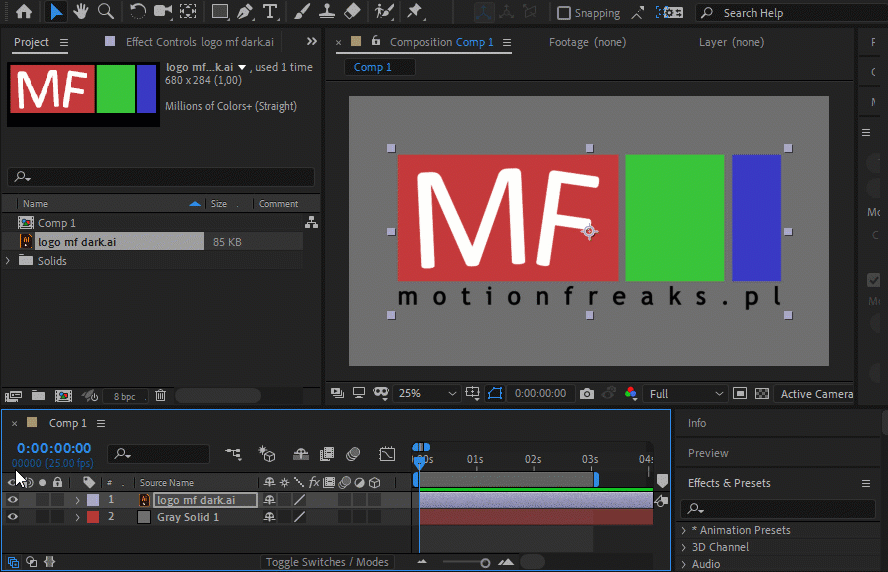
Task: Click the Interpret Footage icon in Project panel
Action: 13,396
